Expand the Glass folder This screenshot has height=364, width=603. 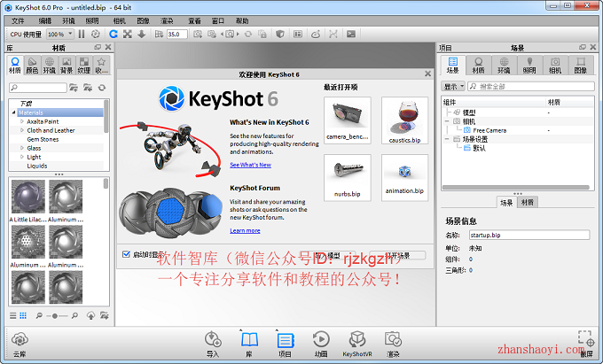22,148
